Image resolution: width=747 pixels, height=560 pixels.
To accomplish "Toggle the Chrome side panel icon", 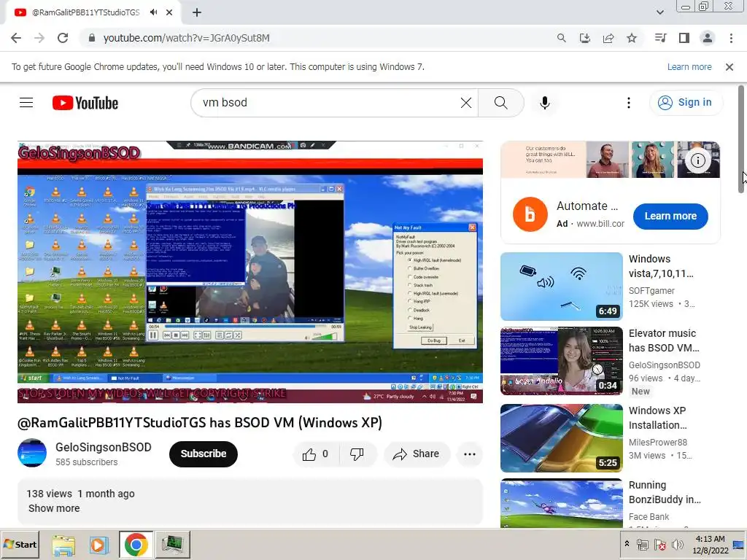I will (684, 38).
